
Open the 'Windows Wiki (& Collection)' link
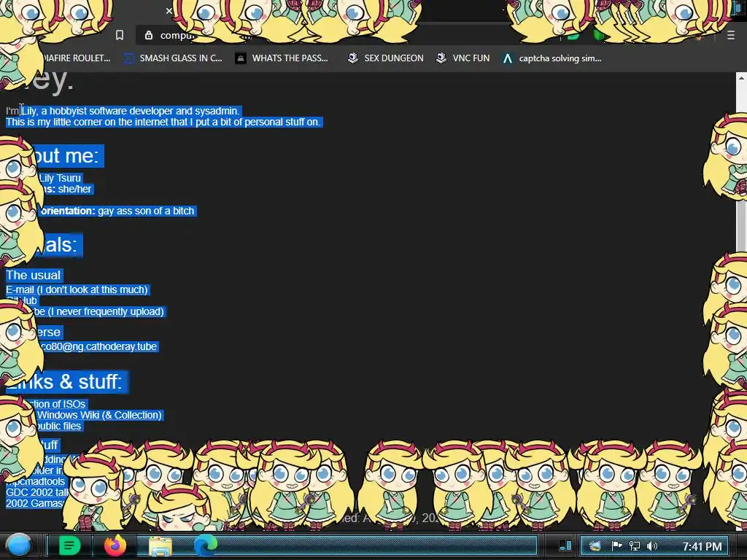coord(99,415)
